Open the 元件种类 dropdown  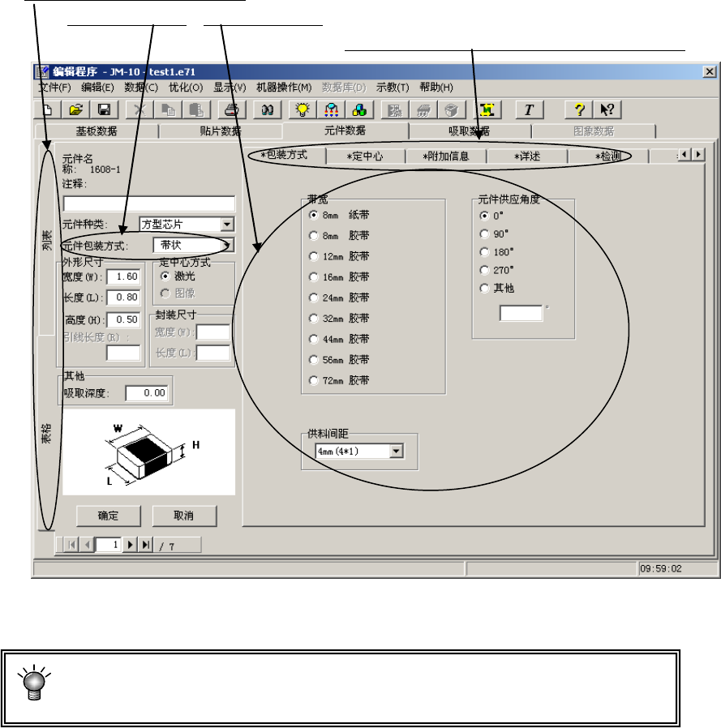coord(227,225)
